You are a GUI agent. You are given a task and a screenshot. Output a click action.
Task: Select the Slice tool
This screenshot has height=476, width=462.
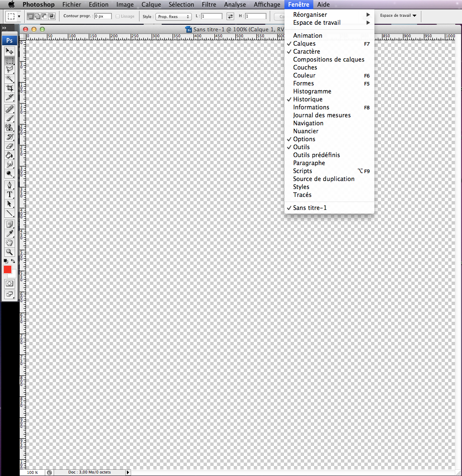click(x=9, y=97)
